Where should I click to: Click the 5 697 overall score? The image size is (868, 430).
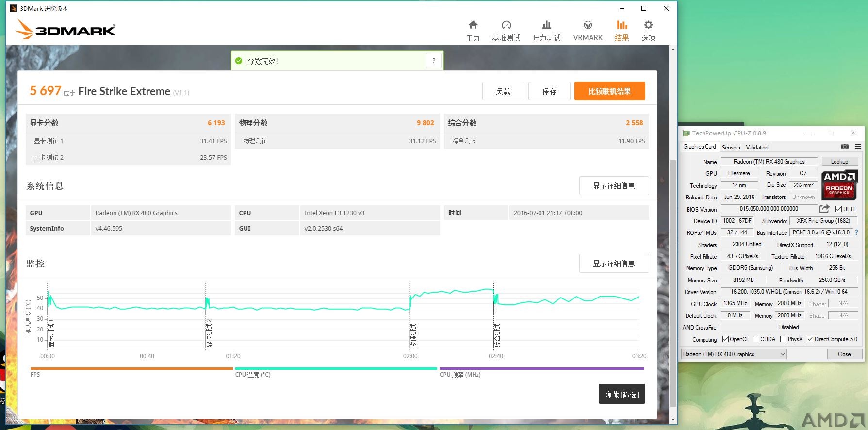pos(46,91)
